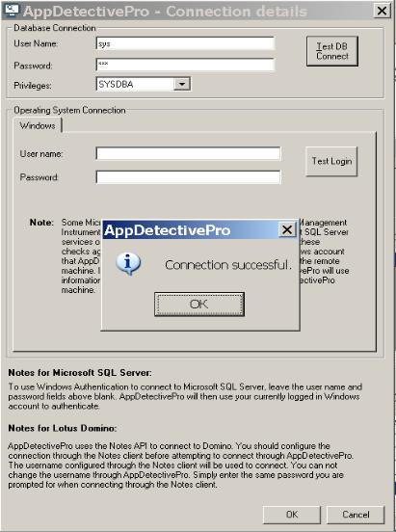Click the 'Operating System Connection' group label
Image resolution: width=396 pixels, height=532 pixels.
click(69, 110)
